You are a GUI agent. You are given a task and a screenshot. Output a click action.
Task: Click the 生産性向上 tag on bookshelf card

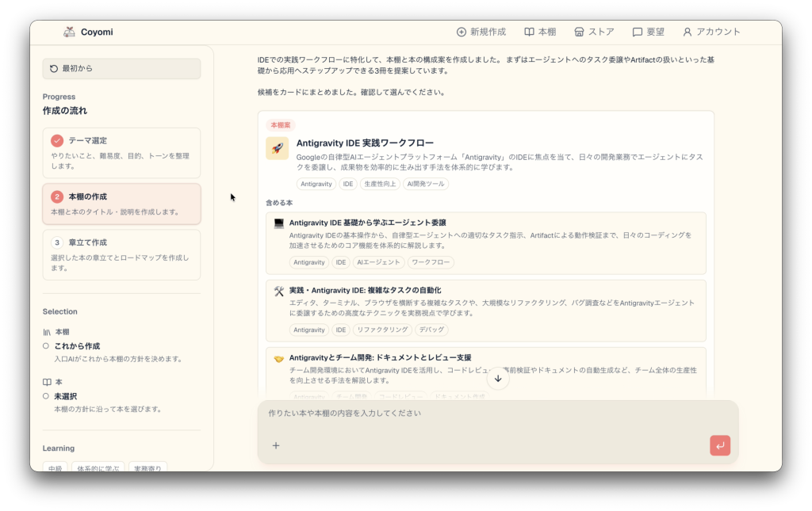380,184
